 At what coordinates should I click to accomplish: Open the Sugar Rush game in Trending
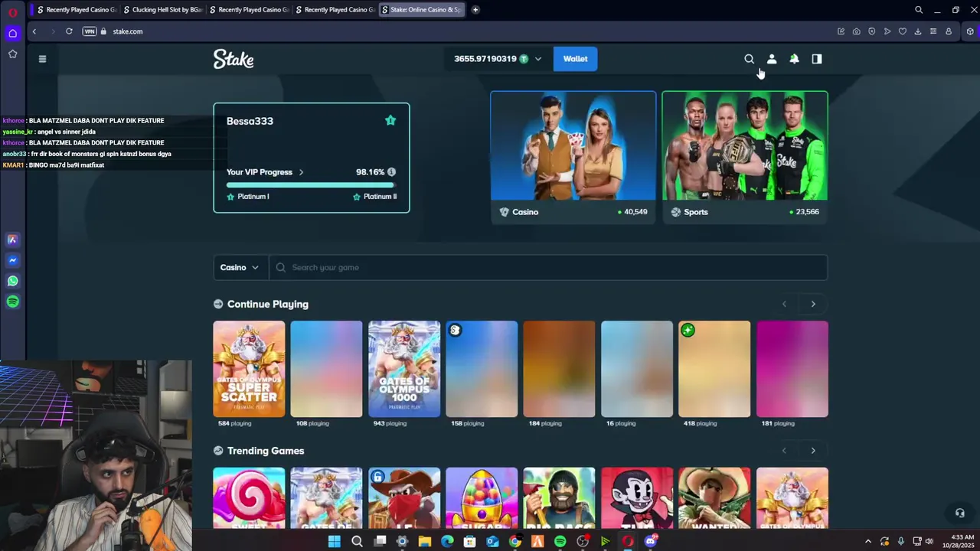[x=482, y=498]
